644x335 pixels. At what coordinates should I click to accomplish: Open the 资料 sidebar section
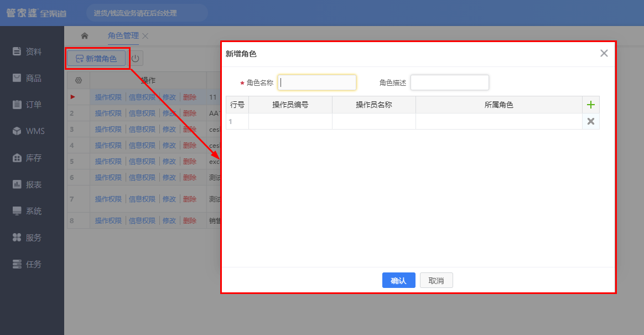click(27, 51)
